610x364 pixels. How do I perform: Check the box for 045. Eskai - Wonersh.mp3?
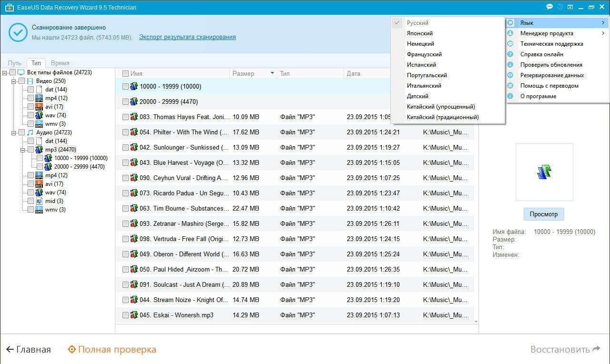(x=125, y=315)
